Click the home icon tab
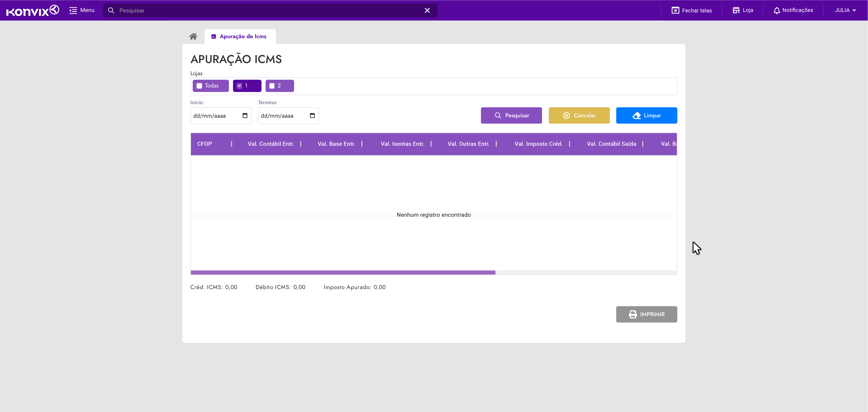The image size is (868, 412). [x=193, y=36]
